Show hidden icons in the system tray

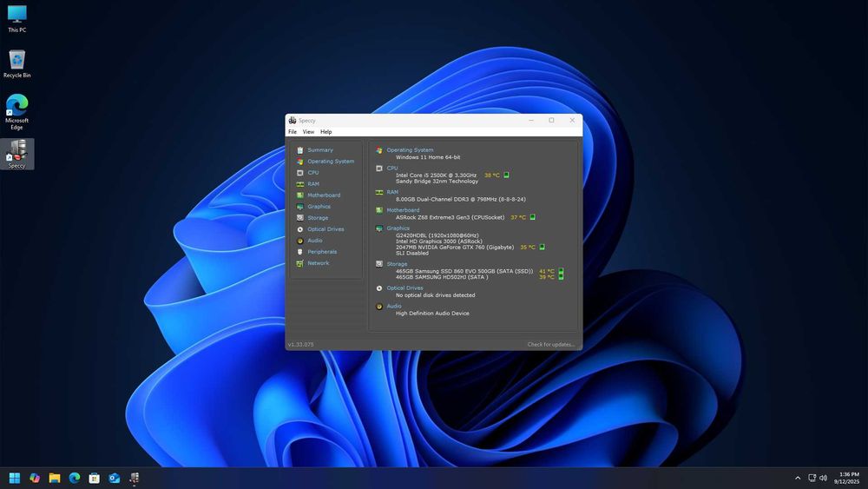click(x=798, y=478)
